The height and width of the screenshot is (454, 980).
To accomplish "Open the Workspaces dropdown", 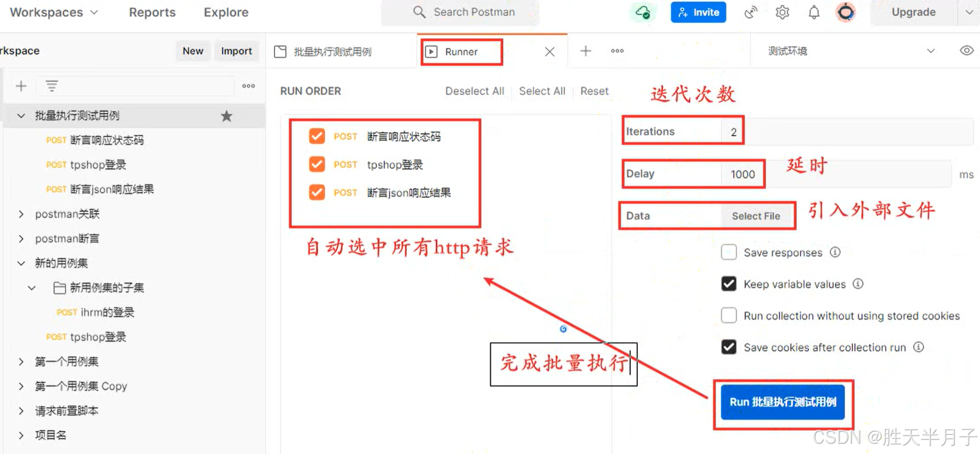I will click(x=54, y=12).
